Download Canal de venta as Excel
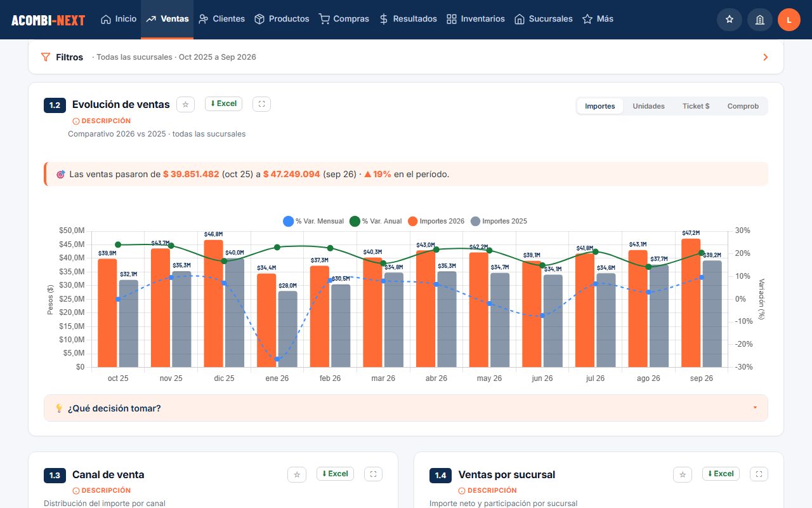812x508 pixels. tap(335, 474)
